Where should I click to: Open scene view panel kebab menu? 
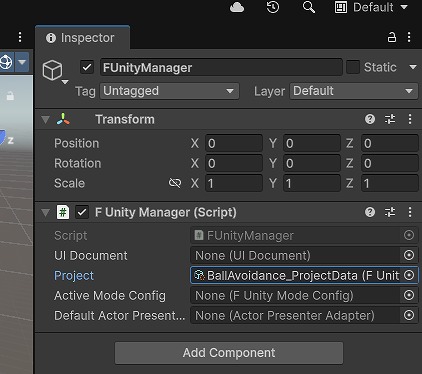pos(20,37)
